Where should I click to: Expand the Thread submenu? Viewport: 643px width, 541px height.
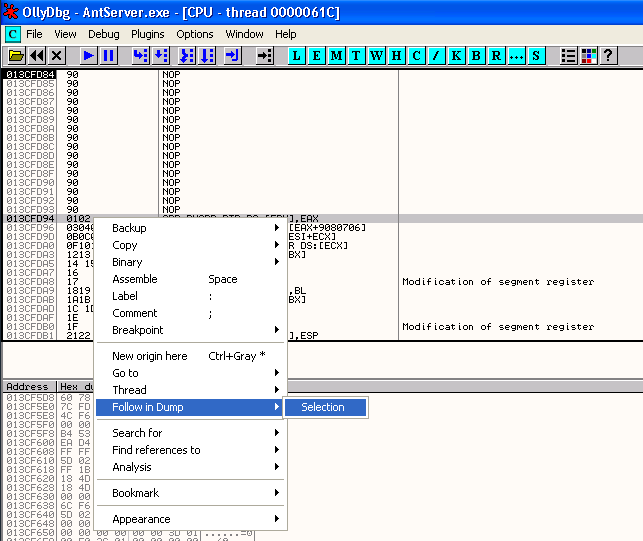click(x=190, y=390)
